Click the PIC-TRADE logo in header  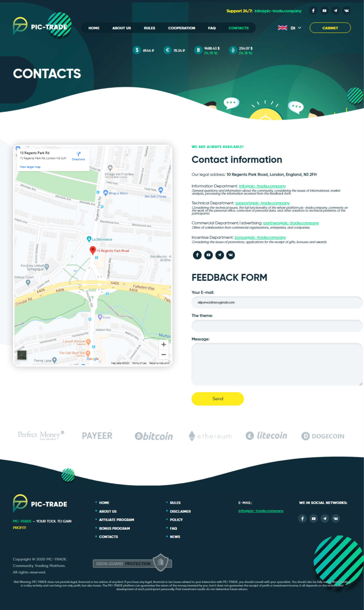click(x=40, y=27)
